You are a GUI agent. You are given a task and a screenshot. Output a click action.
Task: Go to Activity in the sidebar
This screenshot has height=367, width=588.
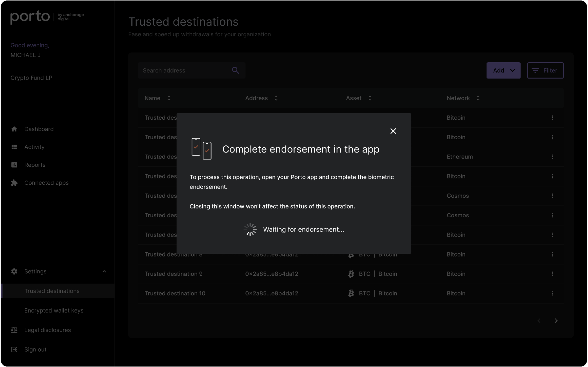[34, 147]
